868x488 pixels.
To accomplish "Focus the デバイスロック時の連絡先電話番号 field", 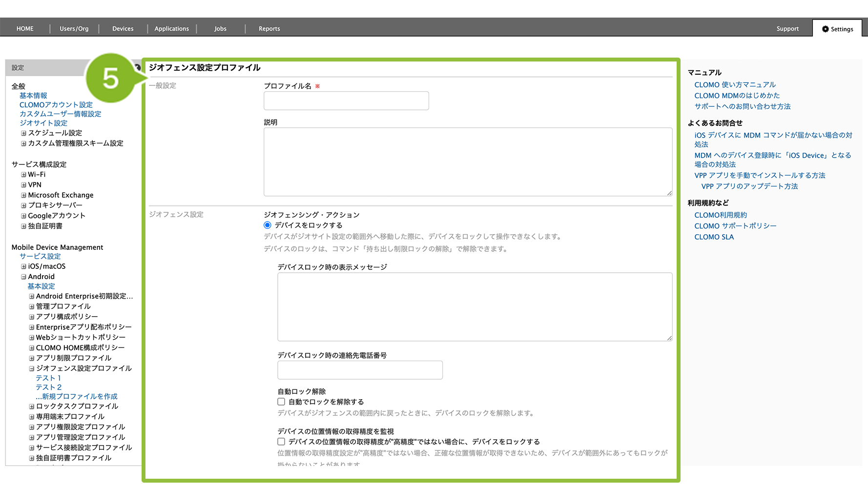I will pyautogui.click(x=360, y=370).
